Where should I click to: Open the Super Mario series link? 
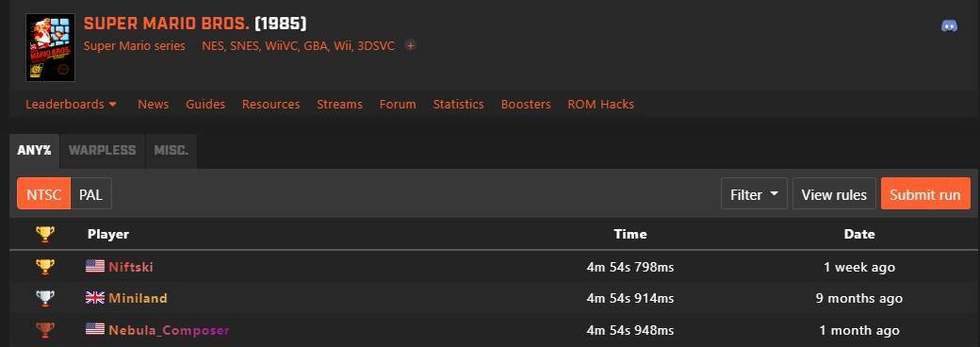(135, 45)
